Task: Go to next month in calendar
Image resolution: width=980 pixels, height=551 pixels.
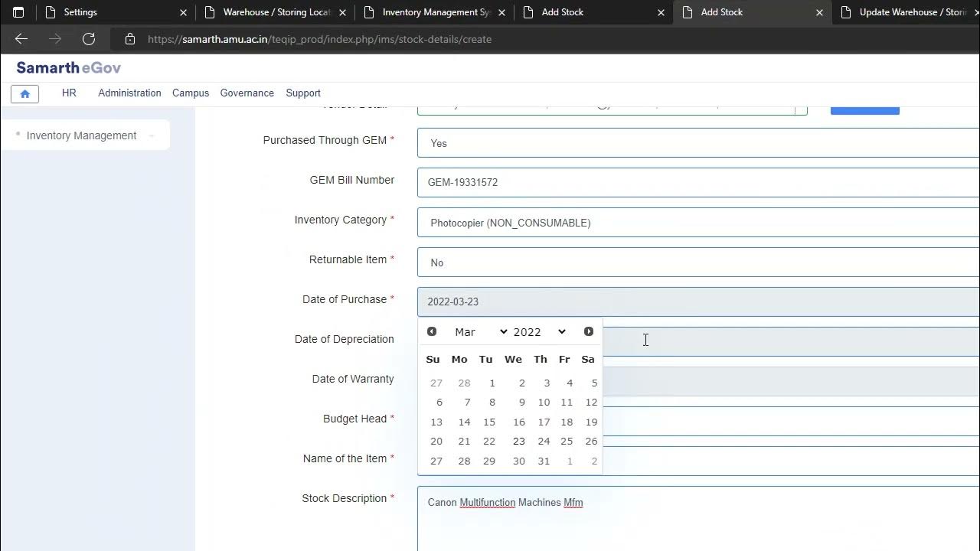Action: (589, 331)
